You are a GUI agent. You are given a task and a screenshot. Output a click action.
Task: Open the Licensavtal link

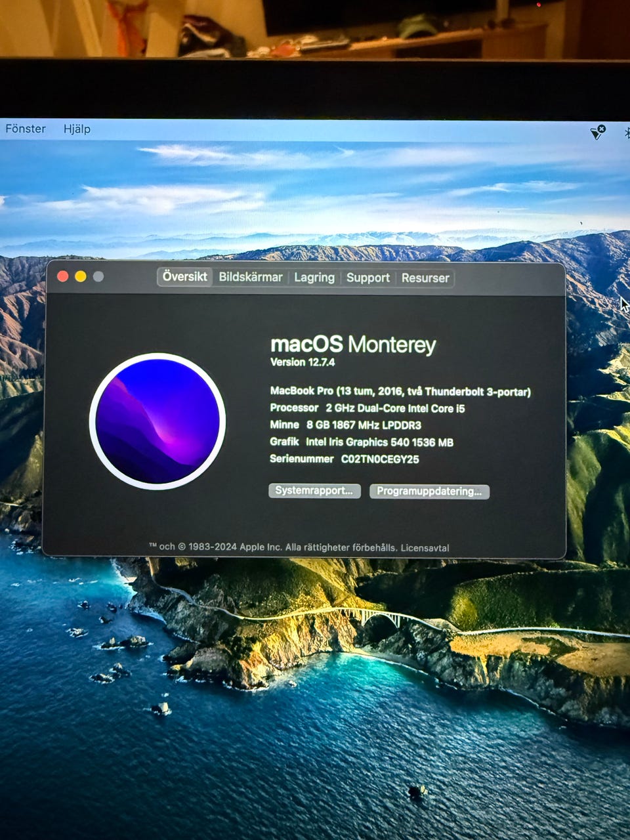click(x=425, y=547)
